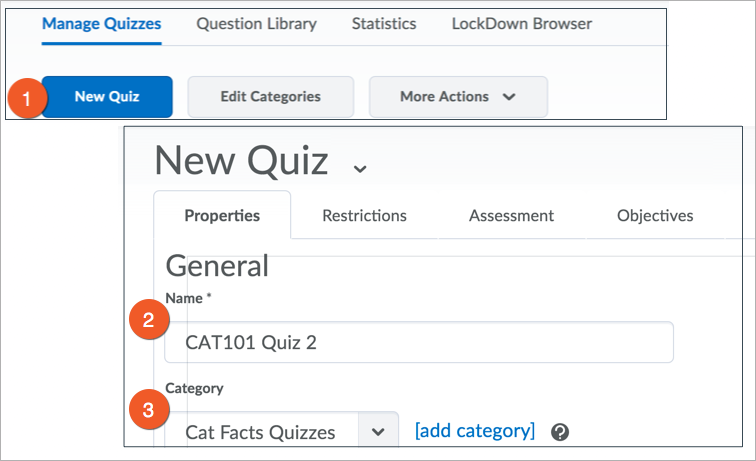Go to the Statistics tab

pyautogui.click(x=384, y=24)
